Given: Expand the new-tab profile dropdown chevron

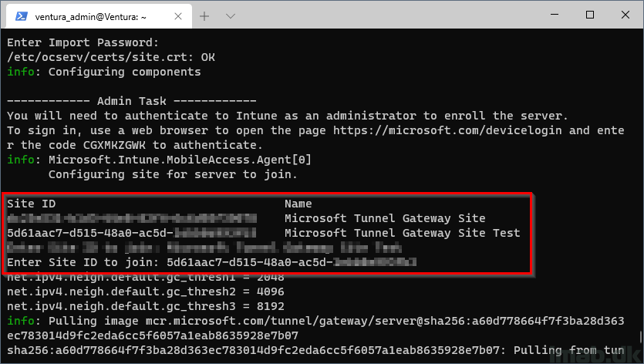Looking at the screenshot, I should tap(231, 16).
